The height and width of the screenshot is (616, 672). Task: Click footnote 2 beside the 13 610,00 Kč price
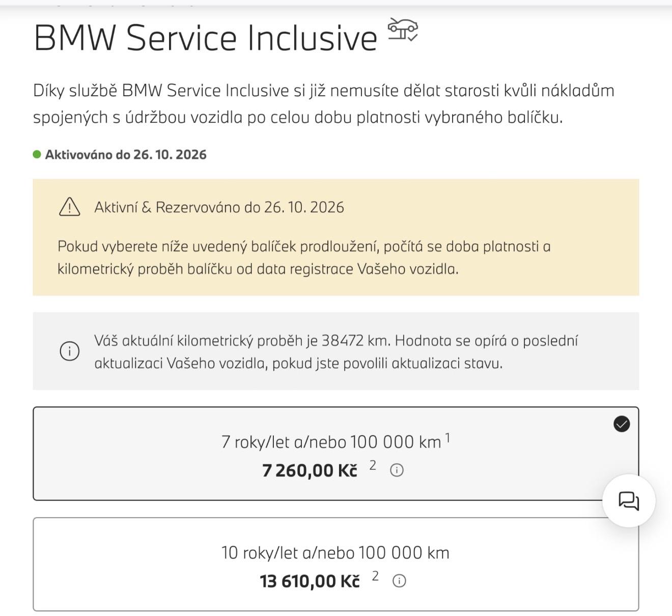tap(375, 576)
